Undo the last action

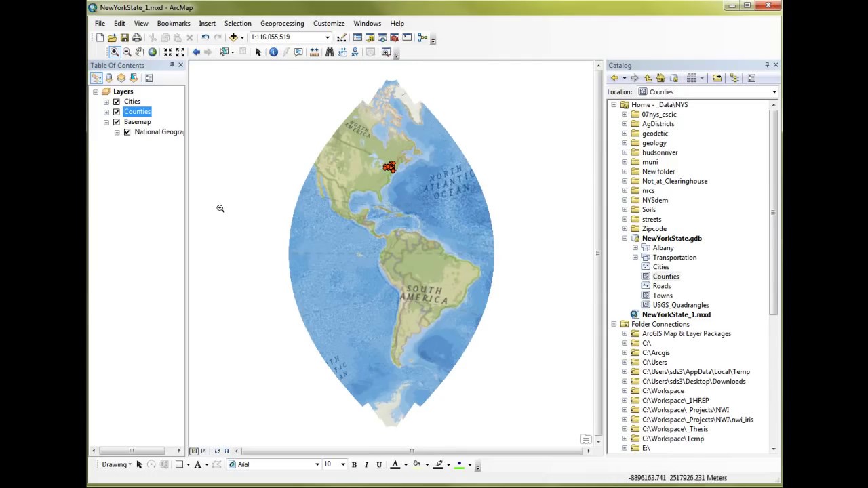coord(205,37)
